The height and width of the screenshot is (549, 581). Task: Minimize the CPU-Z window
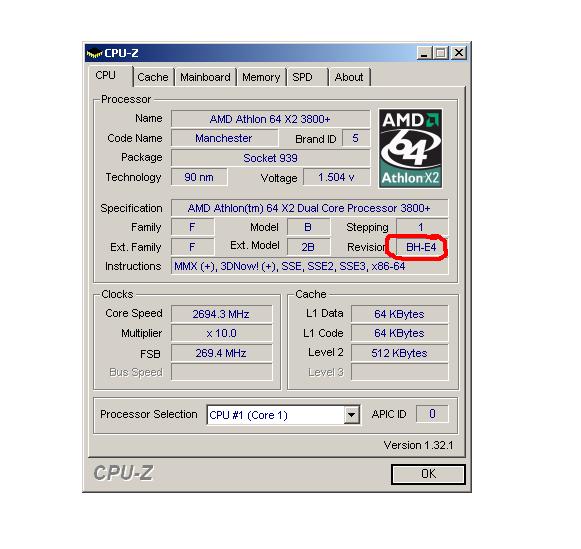(424, 53)
